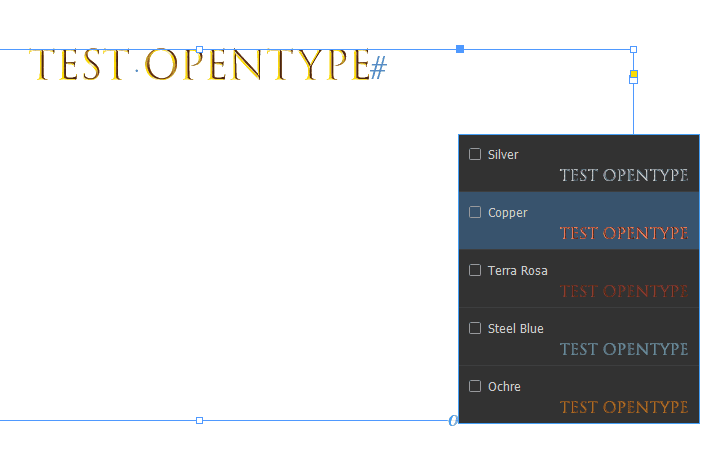This screenshot has height=475, width=721.
Task: Click the silver TEST OPENTYPE preview
Action: [x=624, y=175]
